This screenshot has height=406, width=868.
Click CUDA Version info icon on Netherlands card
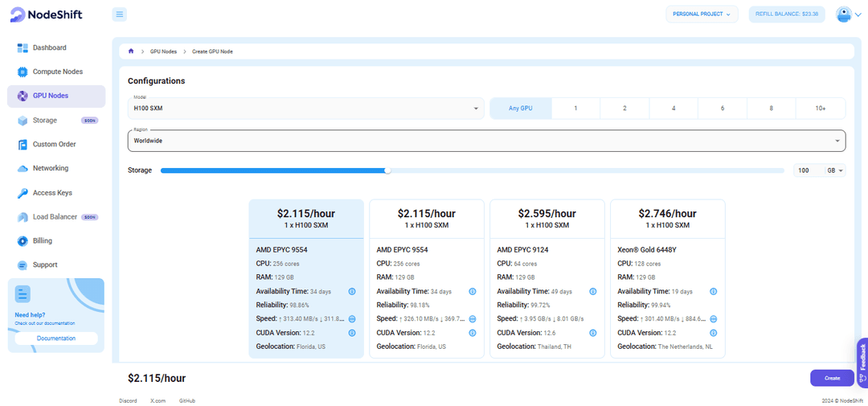pos(714,333)
